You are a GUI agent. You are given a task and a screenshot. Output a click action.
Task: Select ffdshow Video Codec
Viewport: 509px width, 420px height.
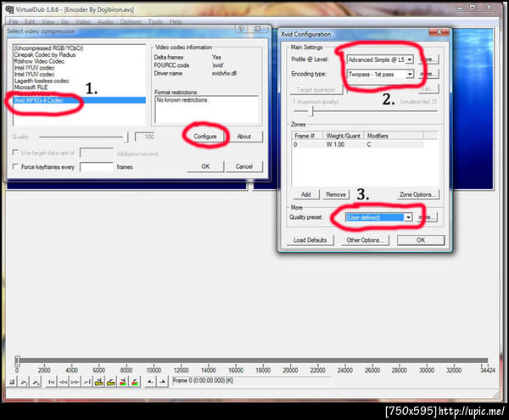click(39, 61)
